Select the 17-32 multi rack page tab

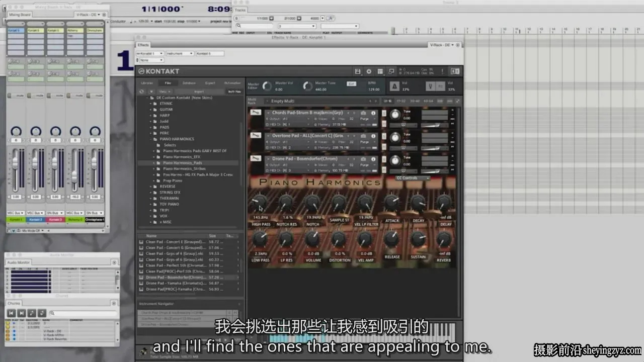pos(401,101)
